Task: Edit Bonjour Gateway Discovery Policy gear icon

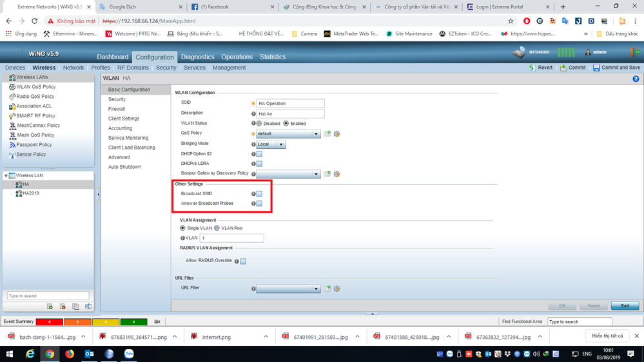Action: coord(337,174)
